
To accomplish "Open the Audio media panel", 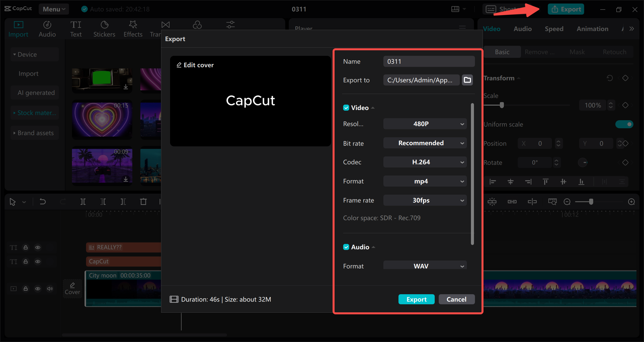I will pyautogui.click(x=47, y=28).
